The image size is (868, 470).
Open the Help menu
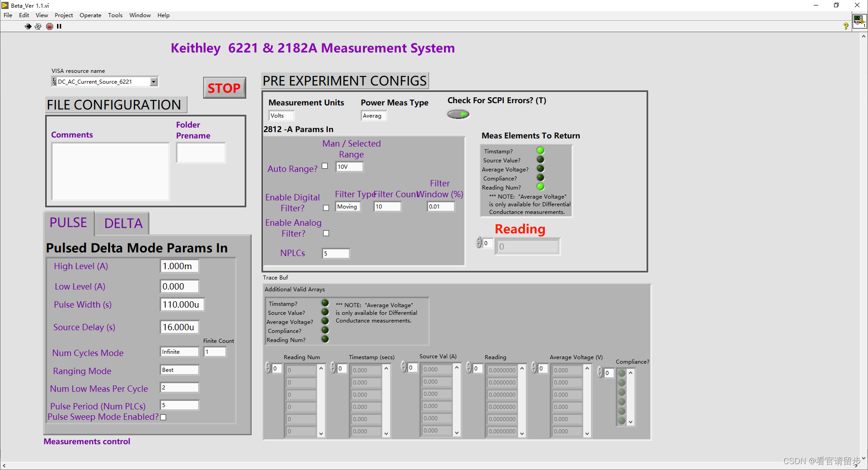coord(163,15)
